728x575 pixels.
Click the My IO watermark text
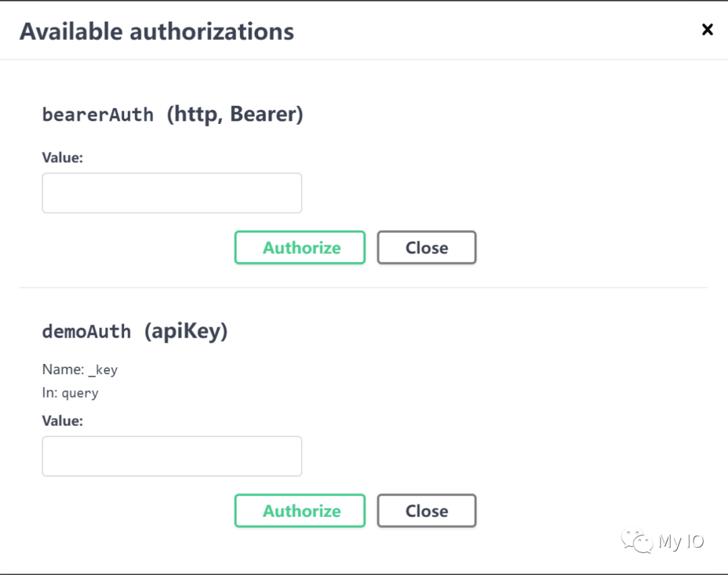click(681, 541)
